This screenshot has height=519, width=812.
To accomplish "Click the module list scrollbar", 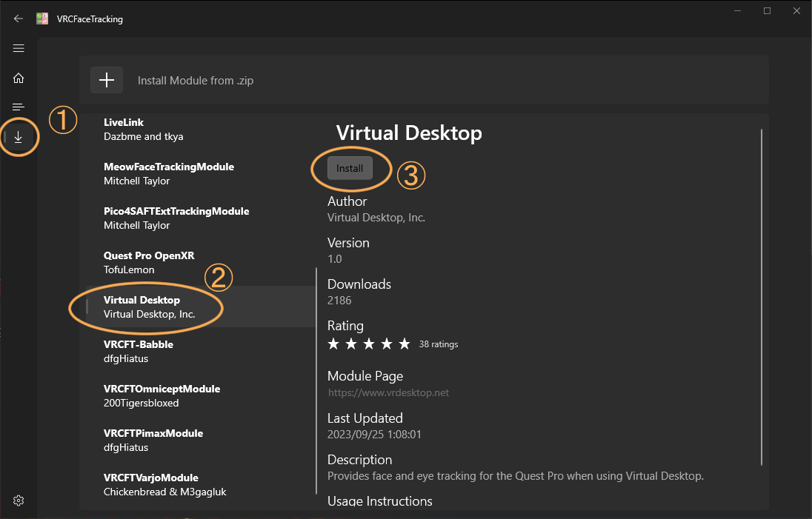I will coord(316,381).
